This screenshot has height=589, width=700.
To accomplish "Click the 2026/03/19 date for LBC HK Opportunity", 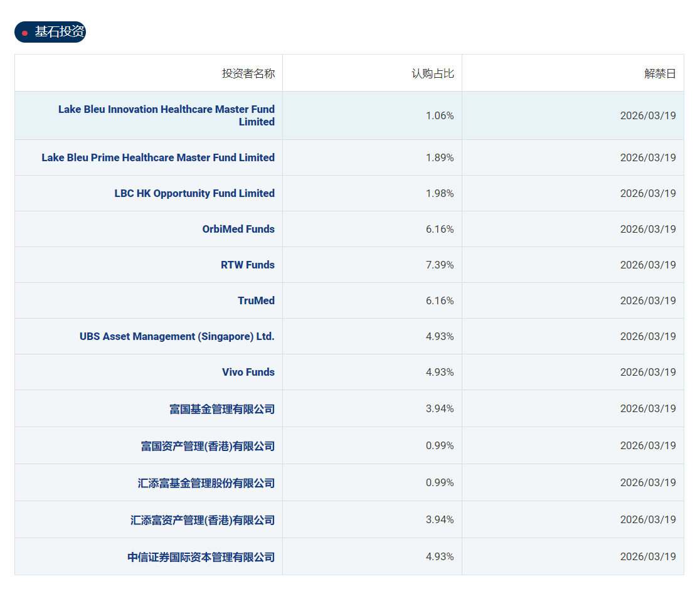I will coord(648,193).
